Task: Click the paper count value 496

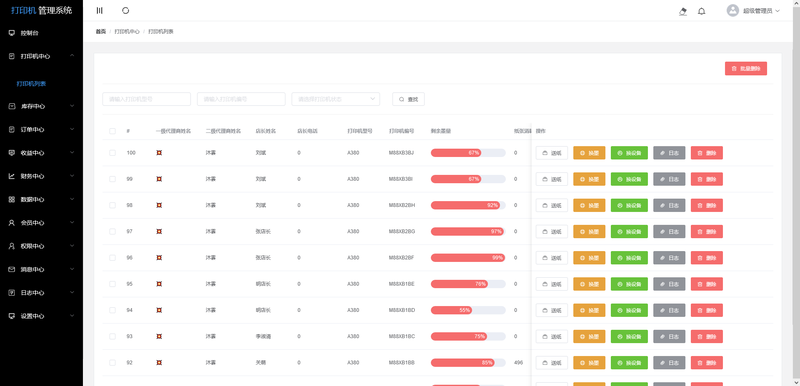Action: [518, 363]
